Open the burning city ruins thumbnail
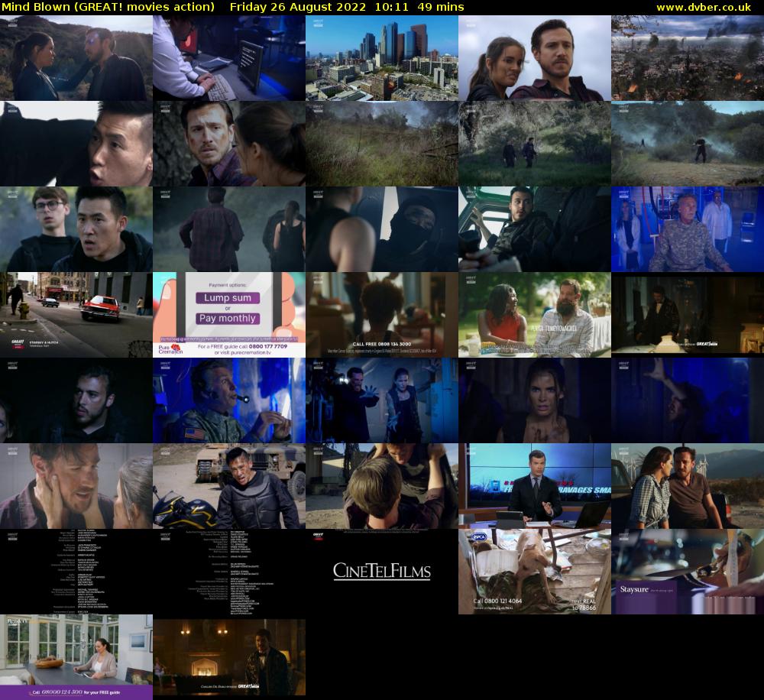 click(x=688, y=58)
